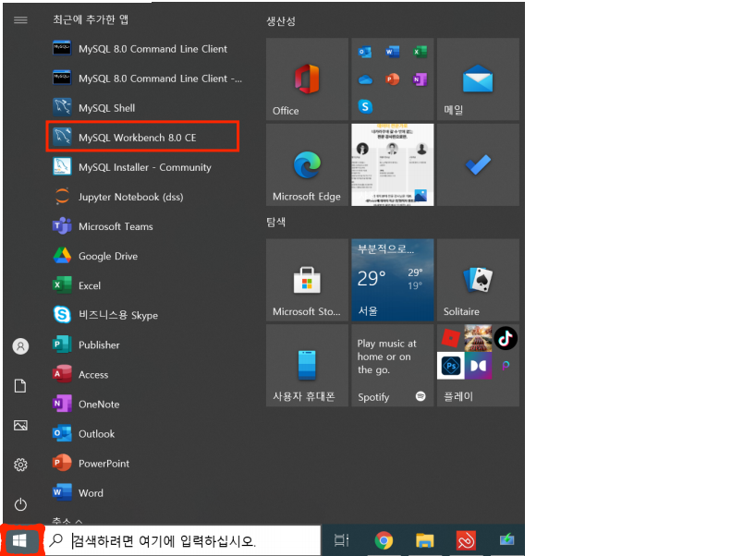Open the Spotify tile

tap(393, 365)
